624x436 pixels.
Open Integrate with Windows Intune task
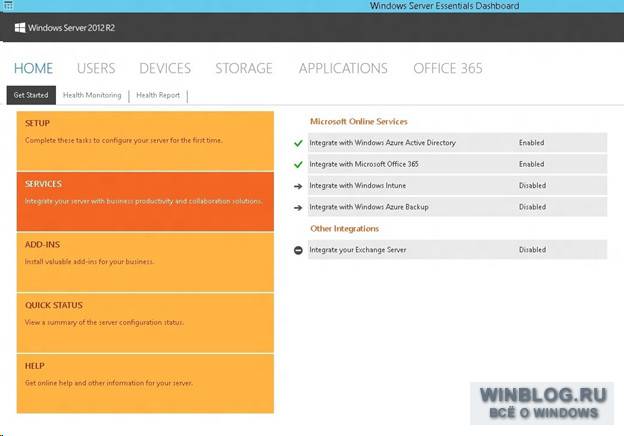point(458,186)
